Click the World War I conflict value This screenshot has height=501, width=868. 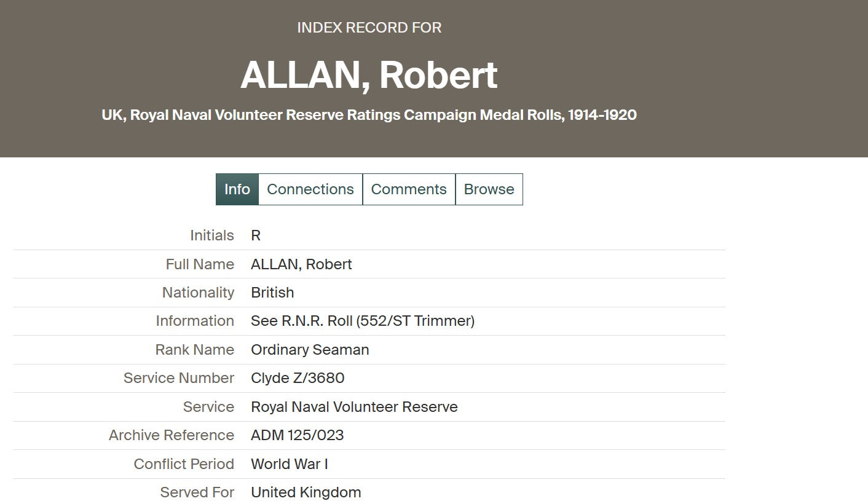(289, 464)
